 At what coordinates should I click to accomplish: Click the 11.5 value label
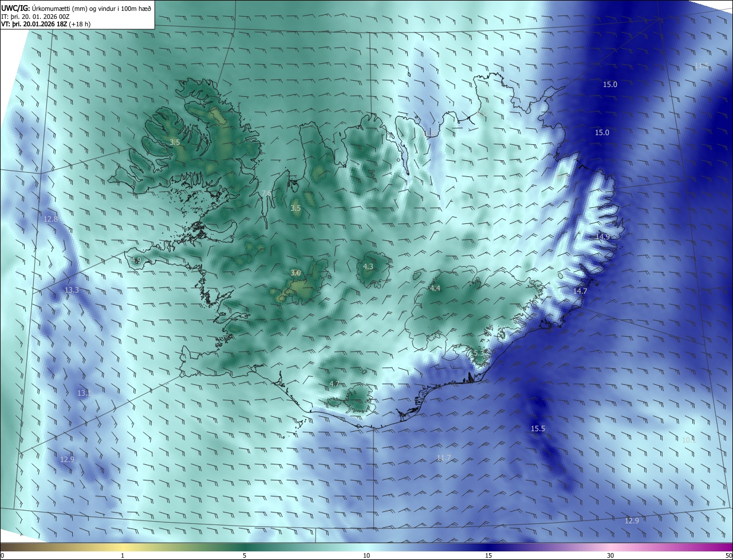[x=702, y=66]
